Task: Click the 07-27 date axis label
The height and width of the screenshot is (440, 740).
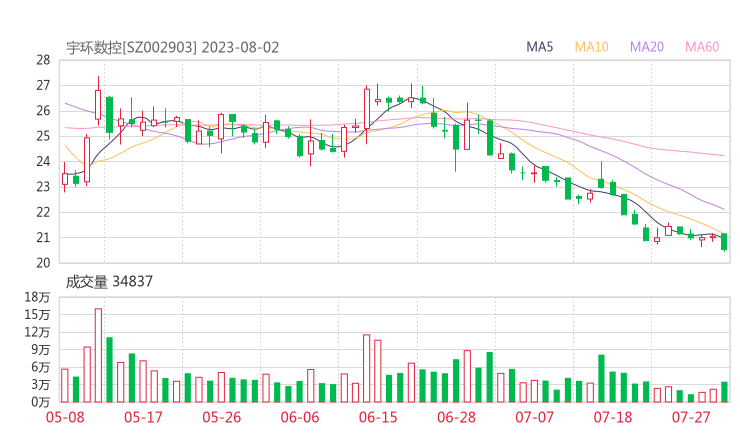Action: pos(691,417)
